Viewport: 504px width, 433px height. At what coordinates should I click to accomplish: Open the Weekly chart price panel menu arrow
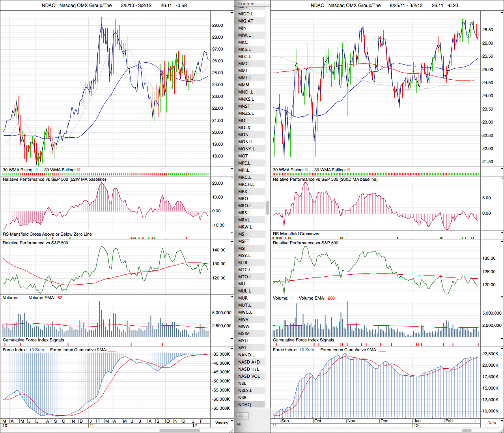point(232,13)
